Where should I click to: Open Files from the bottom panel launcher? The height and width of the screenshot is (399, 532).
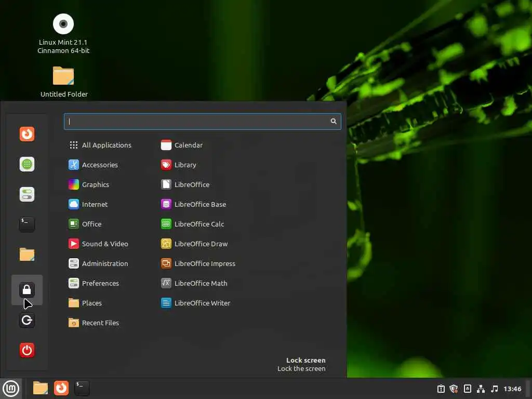(41, 388)
